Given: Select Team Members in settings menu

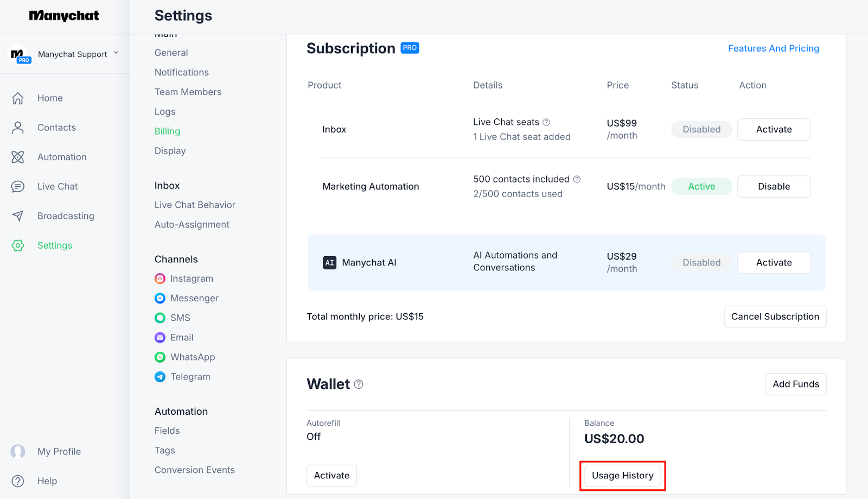Looking at the screenshot, I should 188,92.
